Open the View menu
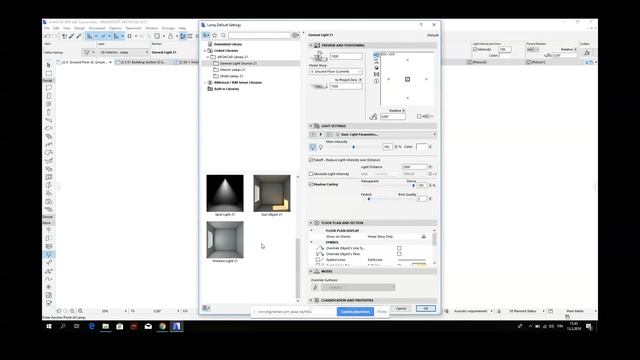 click(x=67, y=28)
